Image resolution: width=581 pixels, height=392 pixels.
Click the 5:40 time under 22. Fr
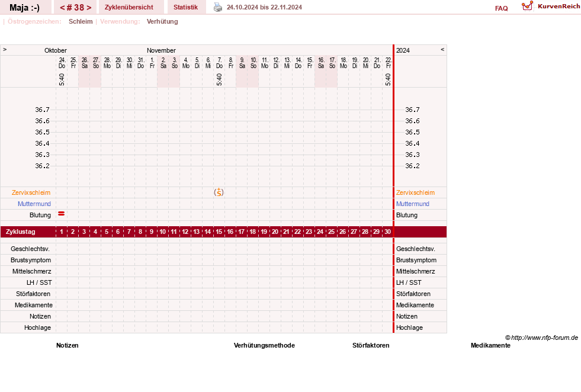pyautogui.click(x=388, y=79)
